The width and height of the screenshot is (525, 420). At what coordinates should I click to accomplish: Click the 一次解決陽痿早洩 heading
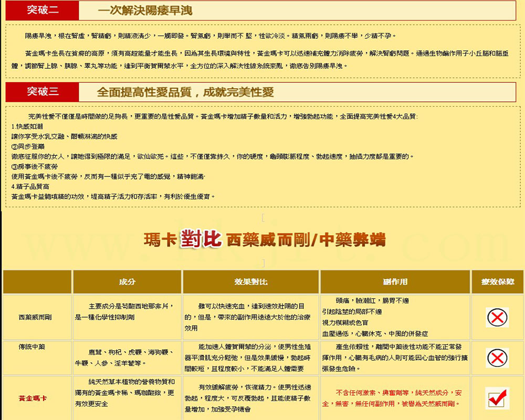click(145, 10)
